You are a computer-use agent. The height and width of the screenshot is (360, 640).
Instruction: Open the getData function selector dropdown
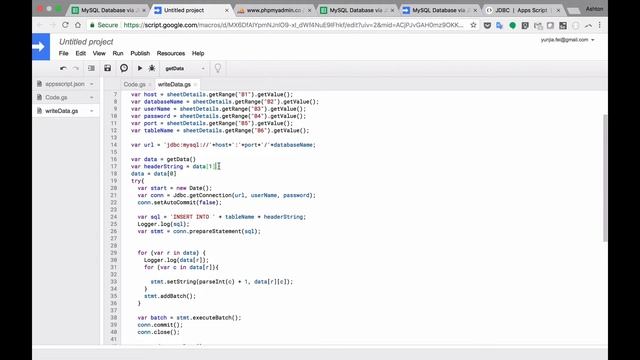click(184, 69)
